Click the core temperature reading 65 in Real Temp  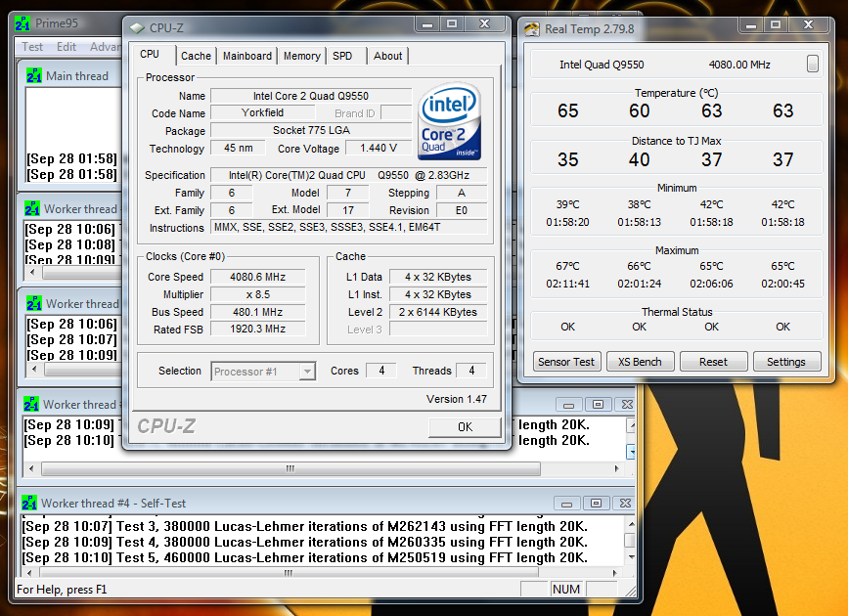click(x=568, y=110)
